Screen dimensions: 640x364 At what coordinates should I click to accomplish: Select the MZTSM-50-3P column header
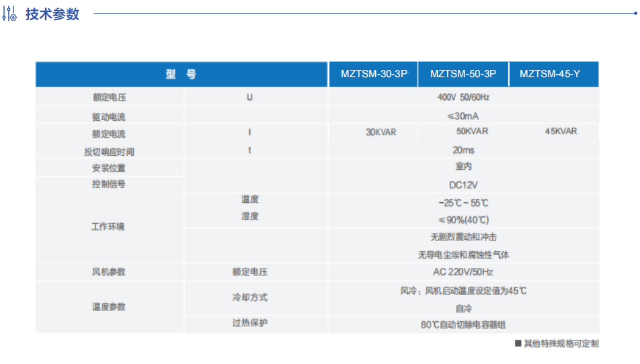point(463,75)
